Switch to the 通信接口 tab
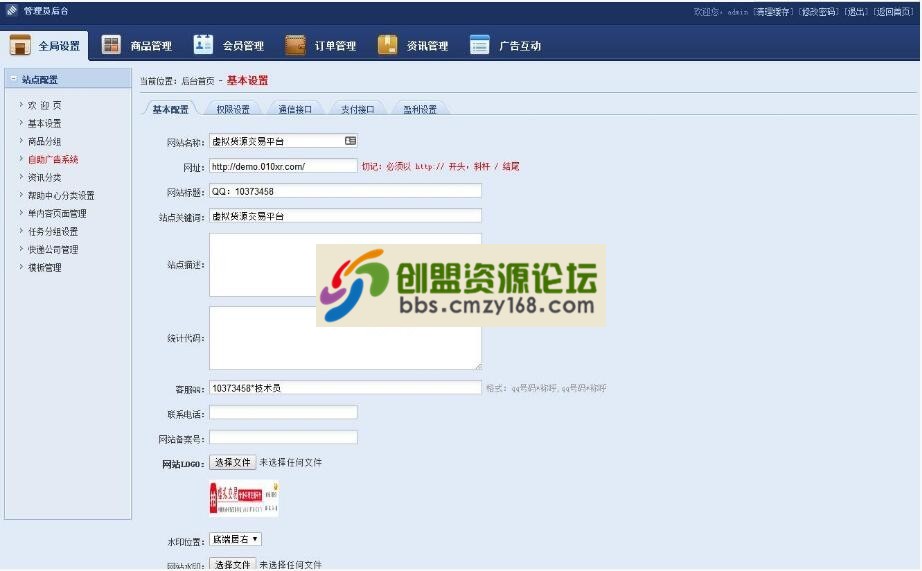 click(x=295, y=109)
